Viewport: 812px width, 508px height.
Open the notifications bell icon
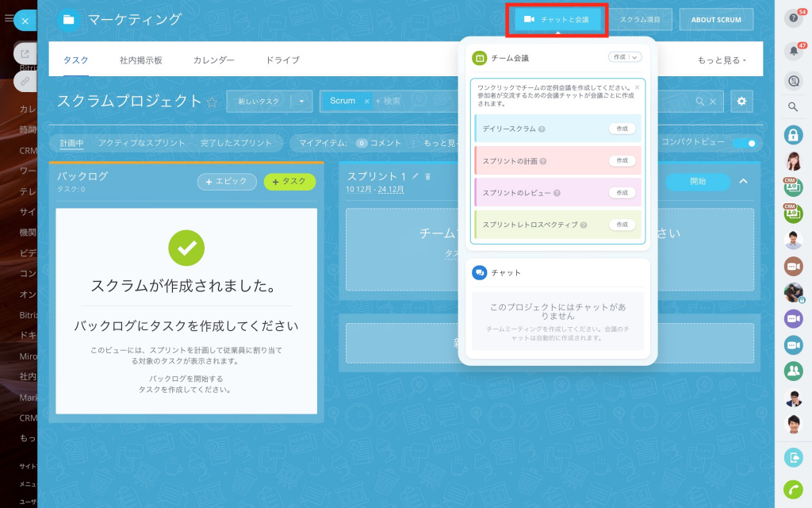[792, 52]
